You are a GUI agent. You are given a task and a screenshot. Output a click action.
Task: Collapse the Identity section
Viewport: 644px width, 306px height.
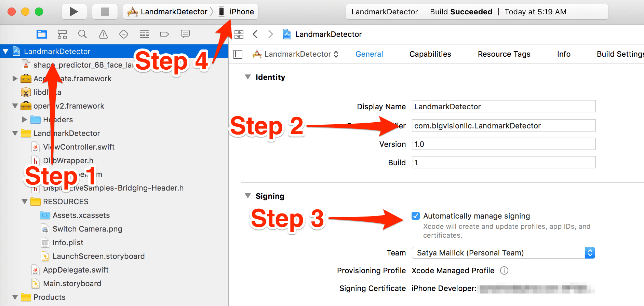[x=248, y=77]
